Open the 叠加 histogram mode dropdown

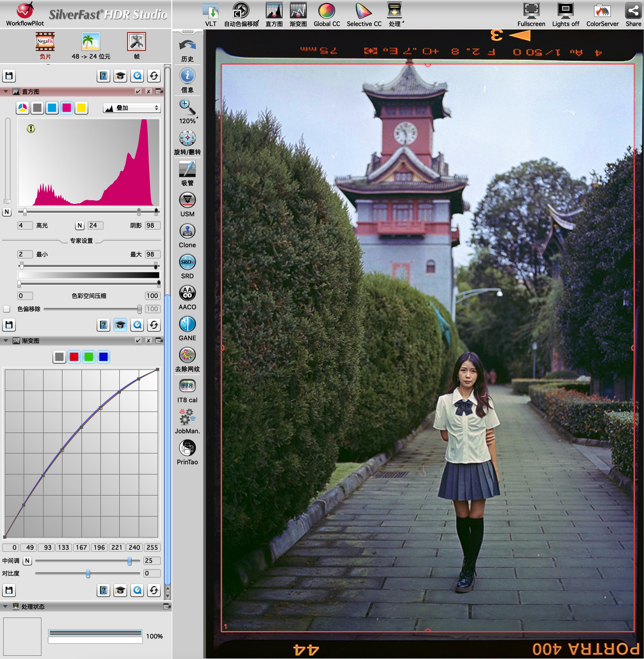pos(132,108)
